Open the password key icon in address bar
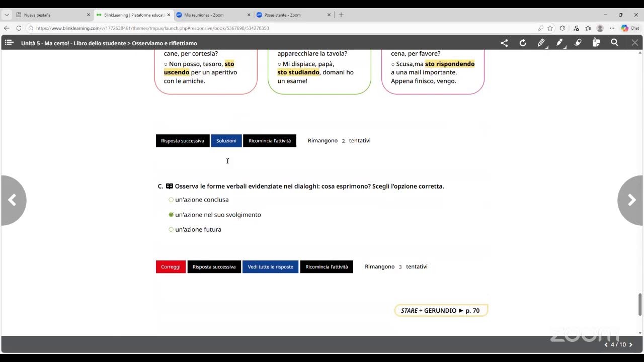644x362 pixels. (540, 28)
